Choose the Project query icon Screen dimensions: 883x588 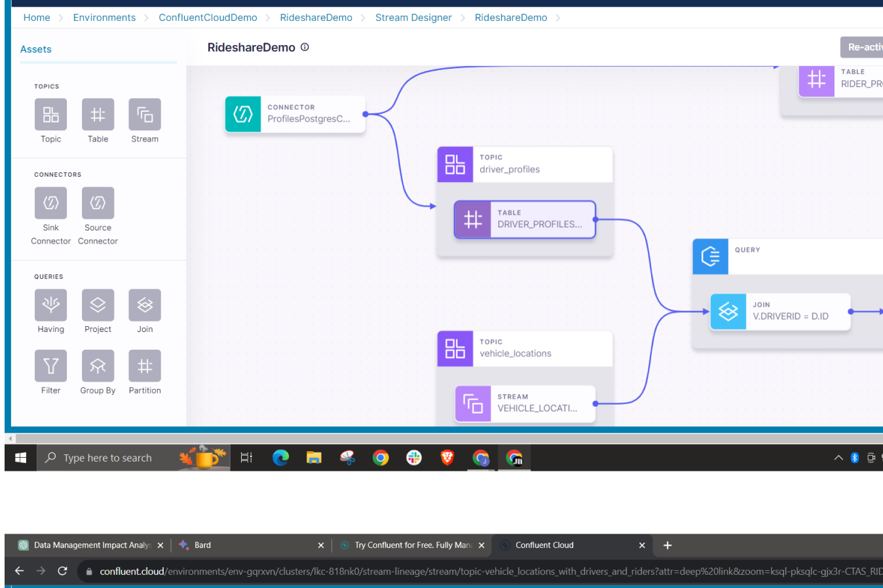[98, 305]
